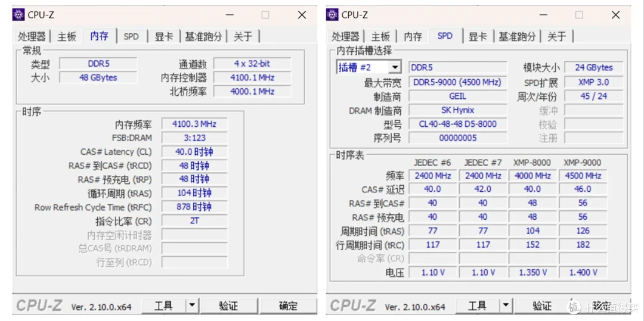This screenshot has height=321, width=644.
Task: Click the 4000.1 MHz 北桥频率 value
Action: (252, 92)
